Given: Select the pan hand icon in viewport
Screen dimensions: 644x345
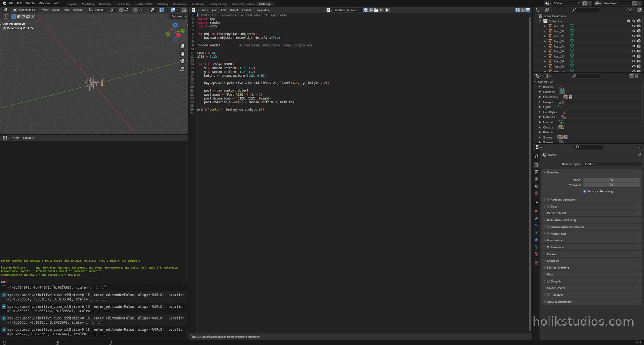Looking at the screenshot, I should click(x=182, y=54).
